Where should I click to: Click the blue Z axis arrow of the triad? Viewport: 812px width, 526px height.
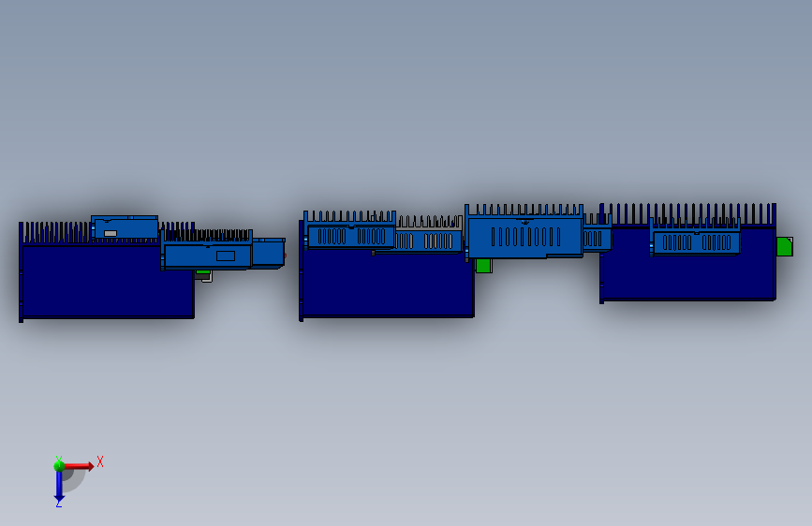59,487
